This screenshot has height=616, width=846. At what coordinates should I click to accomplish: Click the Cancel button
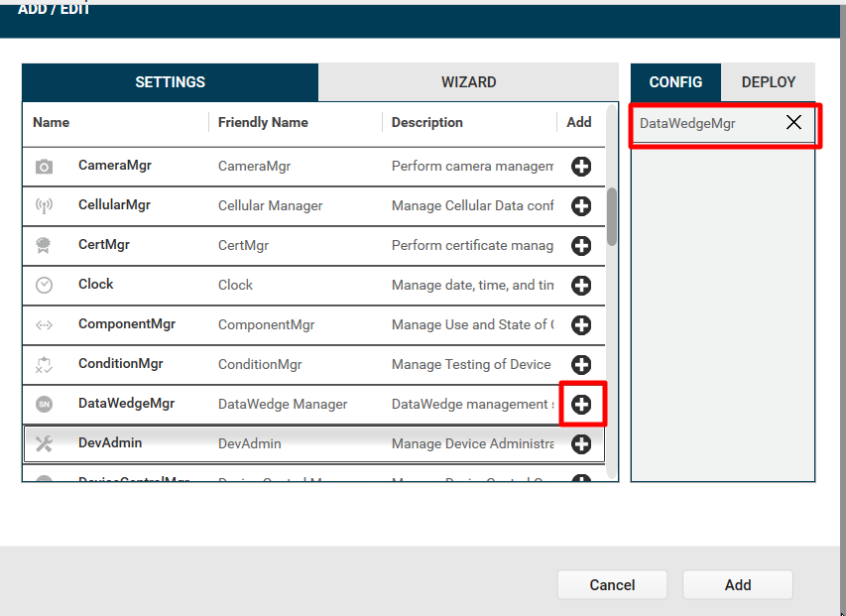[x=612, y=585]
